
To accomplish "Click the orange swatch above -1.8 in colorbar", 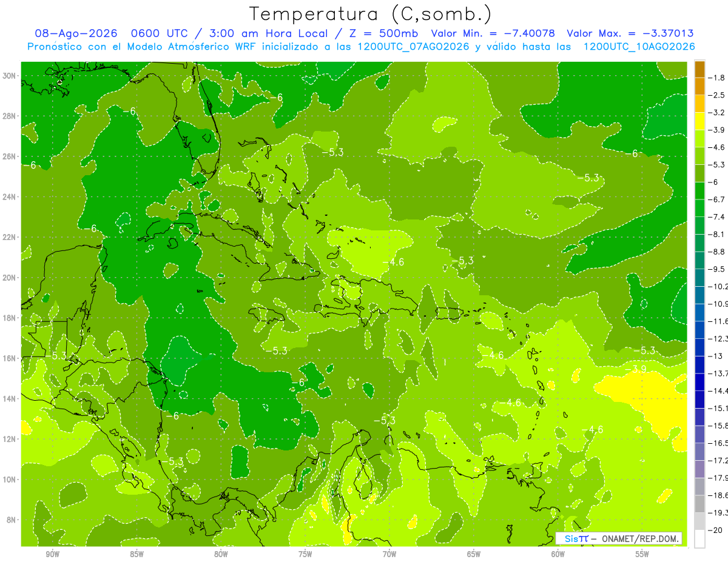I will click(x=699, y=69).
